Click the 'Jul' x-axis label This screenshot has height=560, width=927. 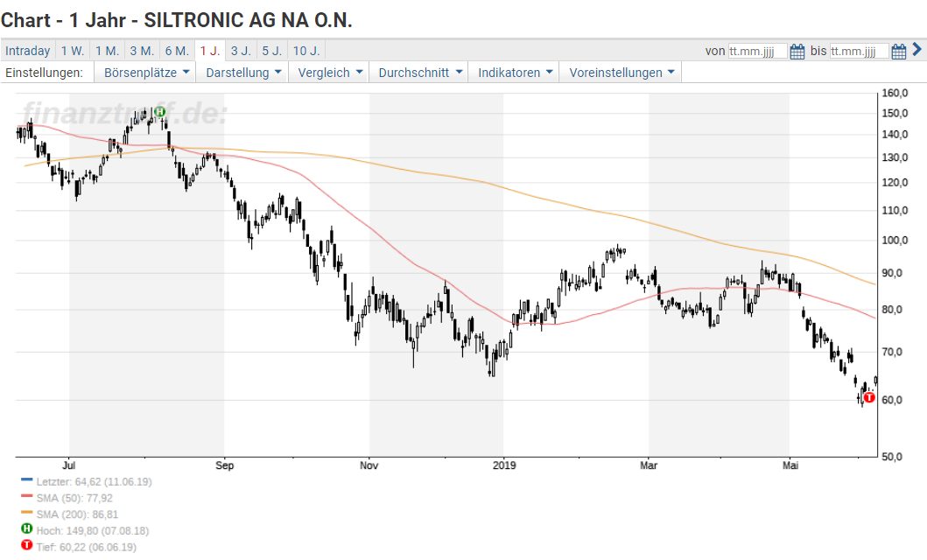69,465
